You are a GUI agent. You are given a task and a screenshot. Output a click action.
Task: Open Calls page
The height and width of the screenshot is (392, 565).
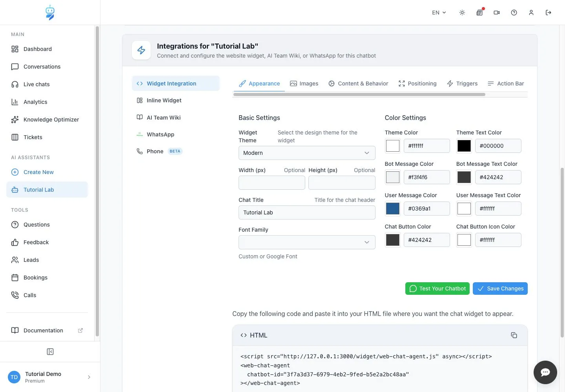pyautogui.click(x=47, y=295)
